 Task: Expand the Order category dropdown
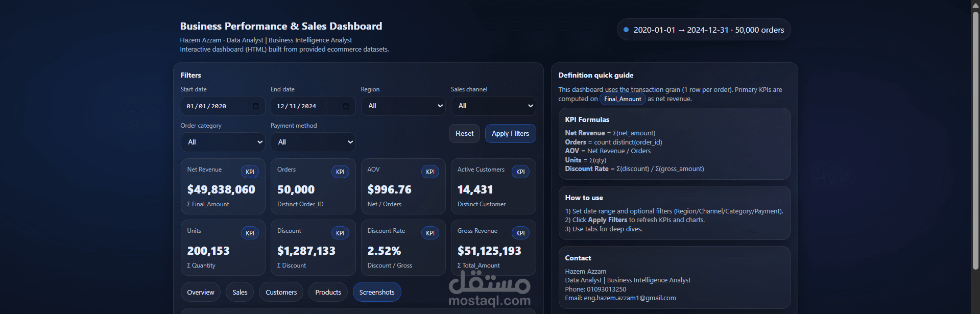pyautogui.click(x=223, y=142)
